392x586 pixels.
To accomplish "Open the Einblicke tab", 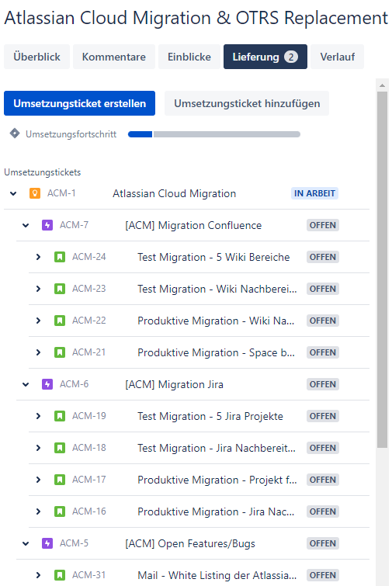I will (x=189, y=57).
